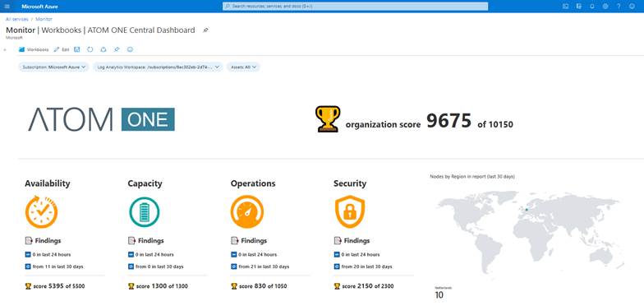Image resolution: width=644 pixels, height=306 pixels.
Task: Click the Operations heading
Action: click(253, 183)
